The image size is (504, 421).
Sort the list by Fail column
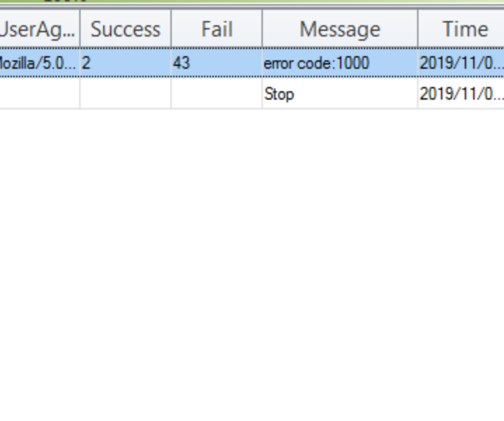click(x=217, y=29)
